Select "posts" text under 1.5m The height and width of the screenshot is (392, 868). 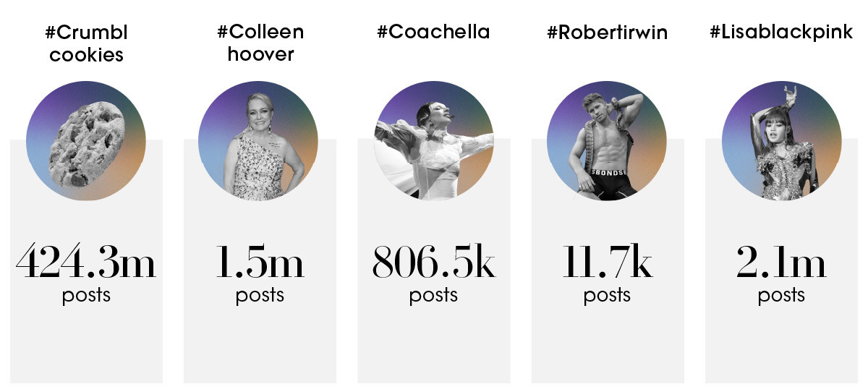(260, 296)
